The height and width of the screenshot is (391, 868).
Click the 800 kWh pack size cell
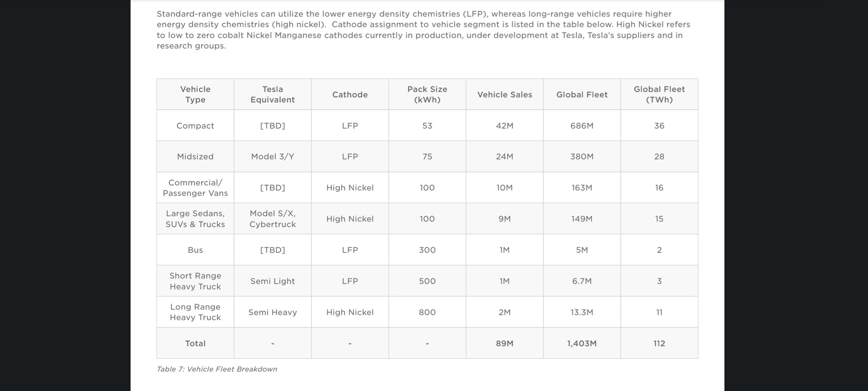pyautogui.click(x=427, y=312)
